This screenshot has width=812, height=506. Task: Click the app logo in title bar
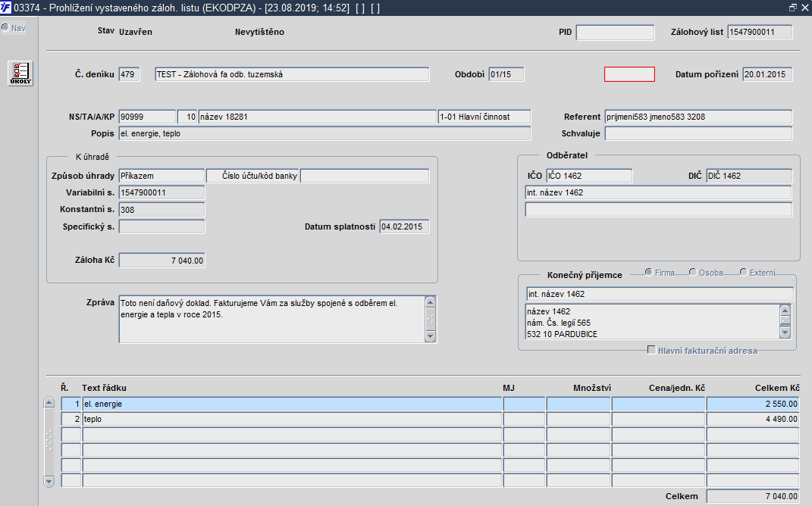tap(6, 8)
